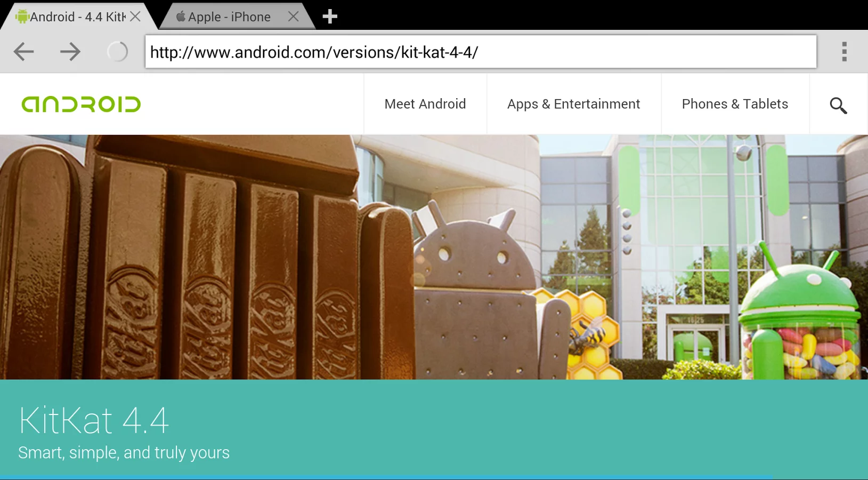Click the green Android logo

(81, 105)
